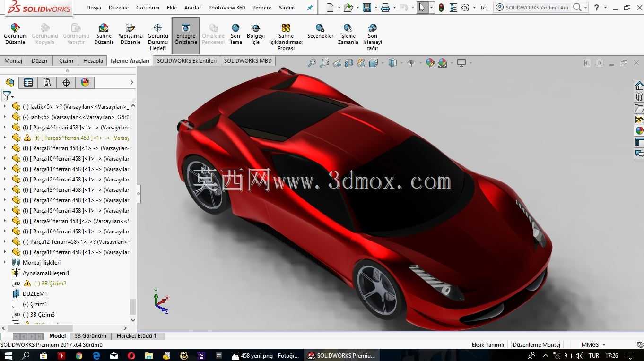Expand the Montaj İlişkileri folder
Image resolution: width=644 pixels, height=361 pixels.
click(5, 263)
